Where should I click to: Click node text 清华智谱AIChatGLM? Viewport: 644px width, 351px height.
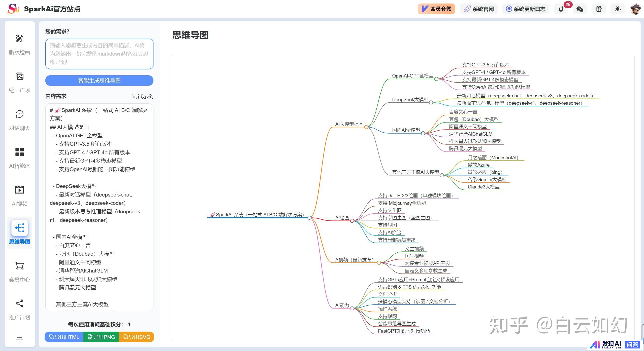click(x=470, y=134)
